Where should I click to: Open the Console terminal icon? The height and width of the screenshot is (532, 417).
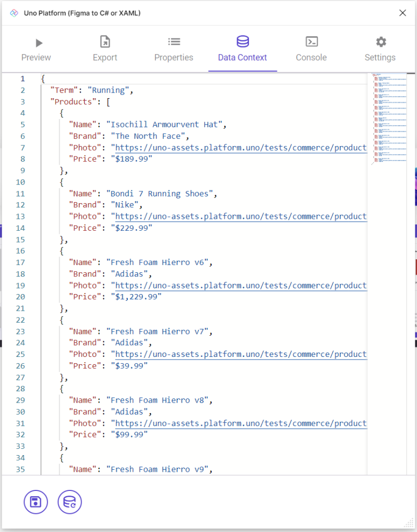[311, 42]
